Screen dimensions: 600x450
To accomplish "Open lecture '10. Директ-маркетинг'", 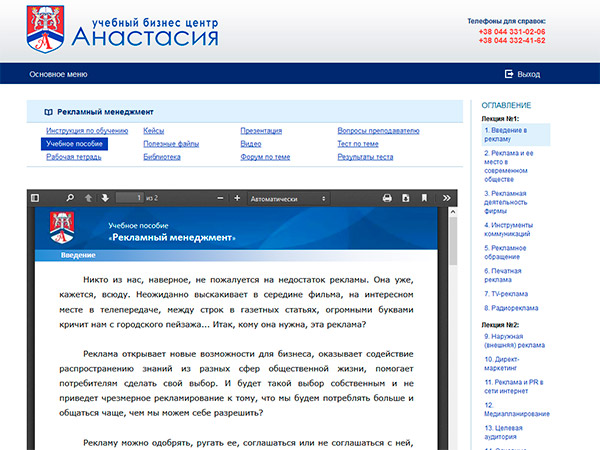I will (510, 361).
